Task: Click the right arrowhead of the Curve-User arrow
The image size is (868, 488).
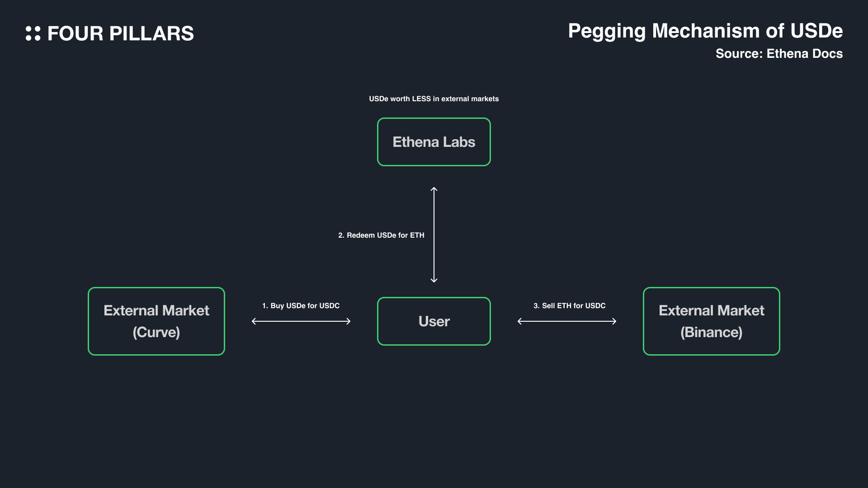Action: click(349, 321)
